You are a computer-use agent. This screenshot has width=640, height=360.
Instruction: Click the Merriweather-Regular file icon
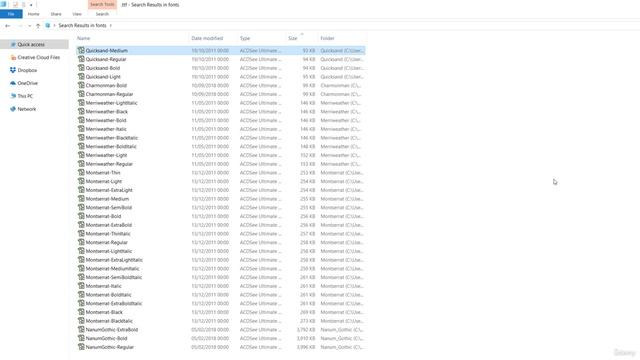[x=81, y=164]
